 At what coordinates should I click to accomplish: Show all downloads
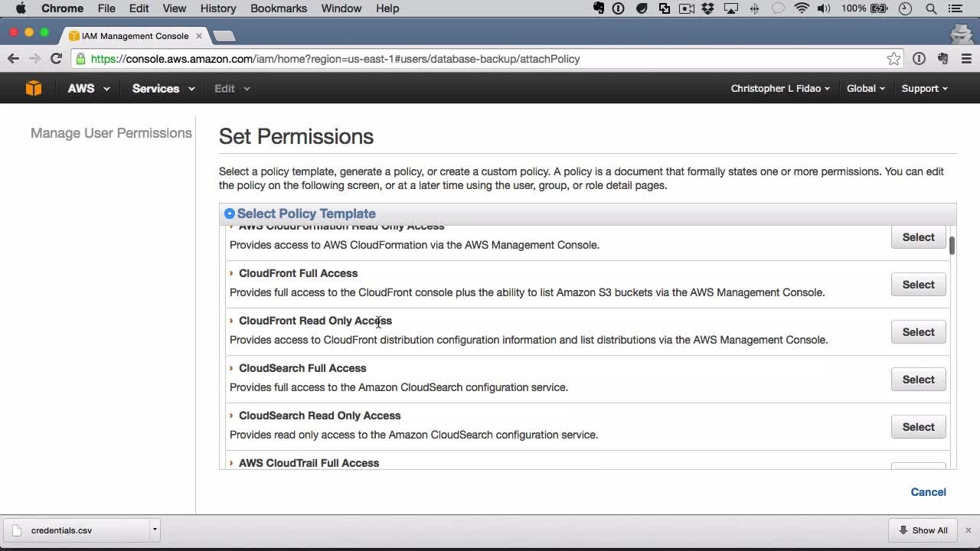pos(923,530)
